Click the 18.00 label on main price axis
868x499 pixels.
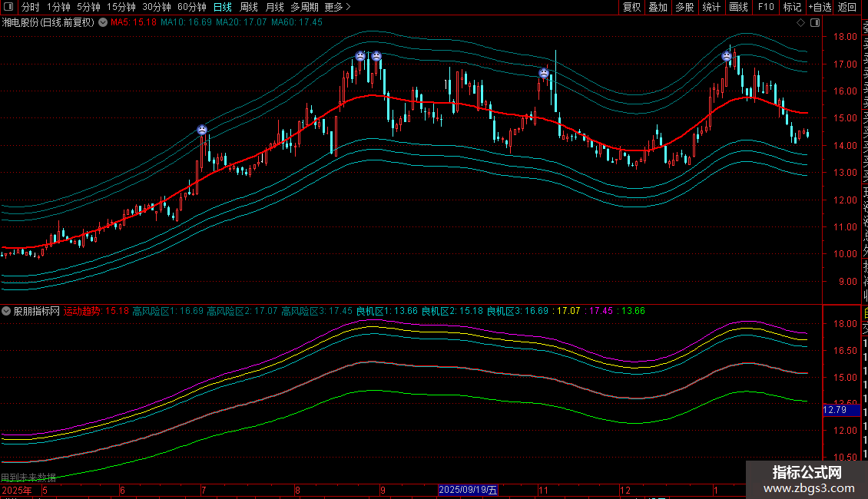[x=845, y=37]
